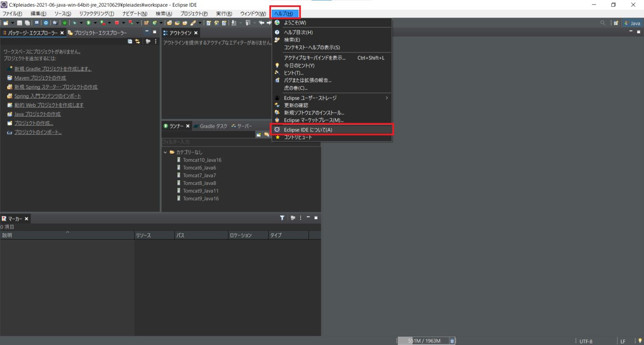Screen dimensions: 644x345
Task: Click the search magnifier icon at top right
Action: point(602,23)
